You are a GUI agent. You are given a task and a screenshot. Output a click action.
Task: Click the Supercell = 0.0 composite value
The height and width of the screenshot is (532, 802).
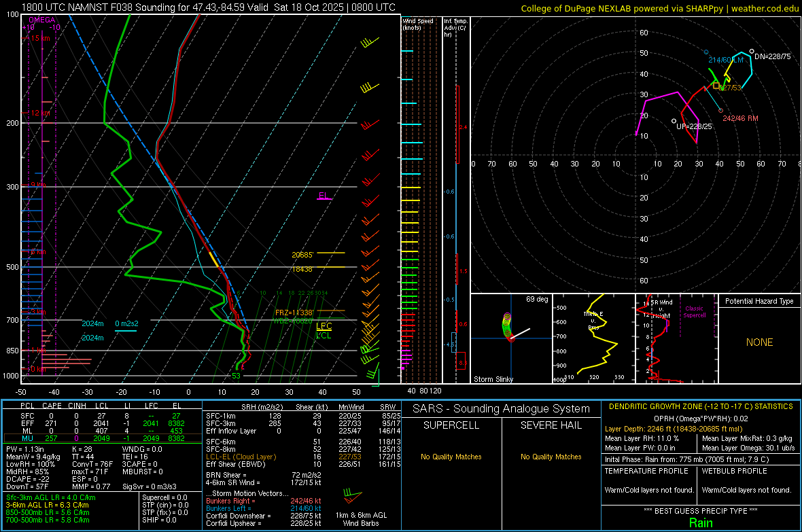pos(164,497)
